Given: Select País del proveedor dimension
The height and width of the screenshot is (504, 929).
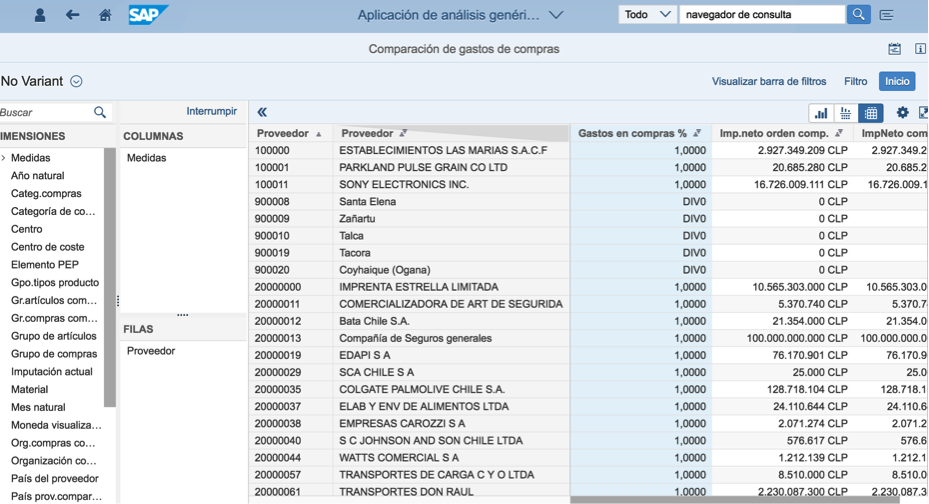Looking at the screenshot, I should pyautogui.click(x=55, y=478).
